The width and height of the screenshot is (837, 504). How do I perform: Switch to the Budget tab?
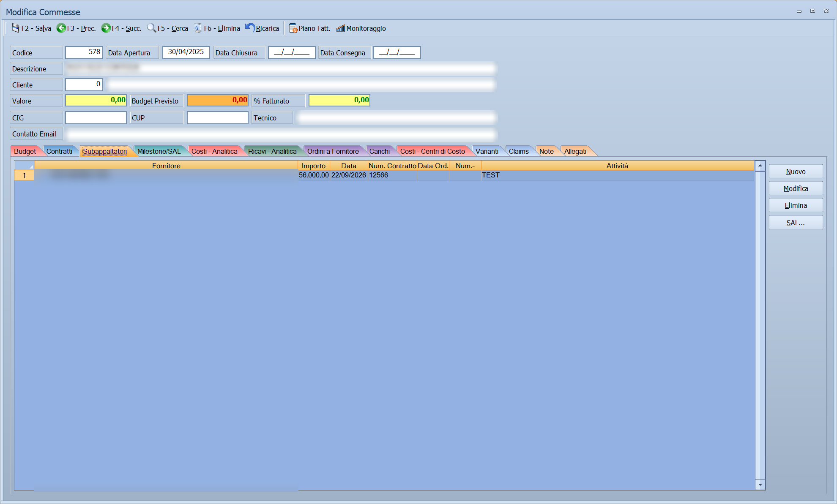pos(25,151)
